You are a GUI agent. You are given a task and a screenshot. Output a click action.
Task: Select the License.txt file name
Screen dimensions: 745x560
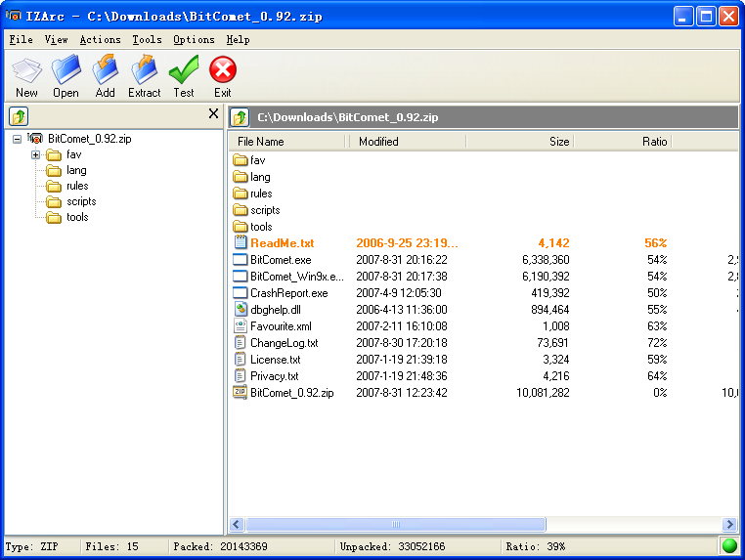tap(275, 360)
